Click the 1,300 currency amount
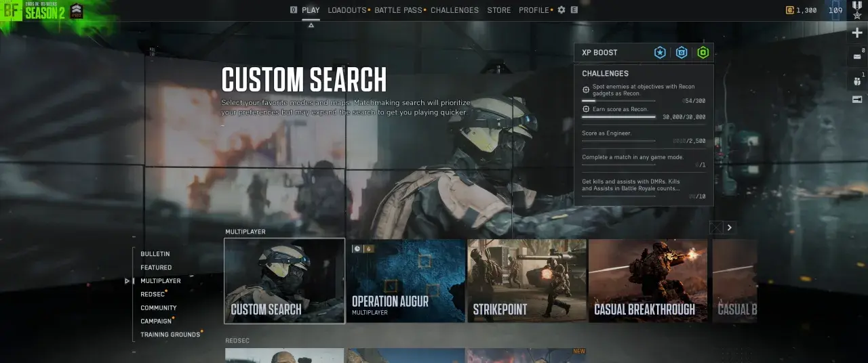868x363 pixels. [807, 10]
